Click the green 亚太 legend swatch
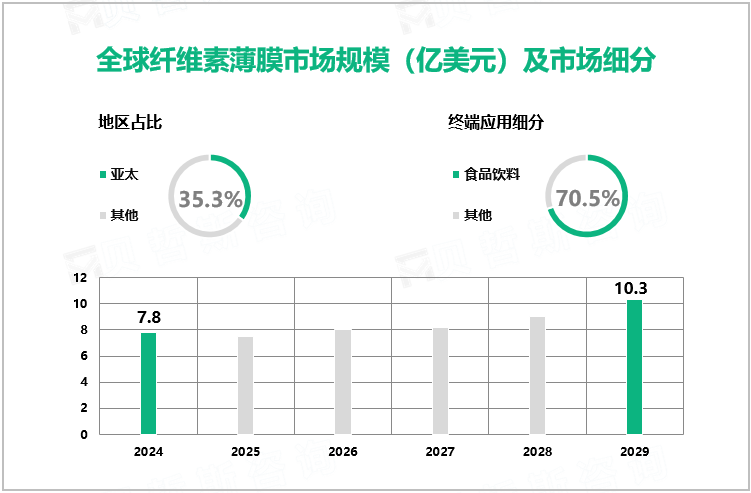 coord(102,175)
